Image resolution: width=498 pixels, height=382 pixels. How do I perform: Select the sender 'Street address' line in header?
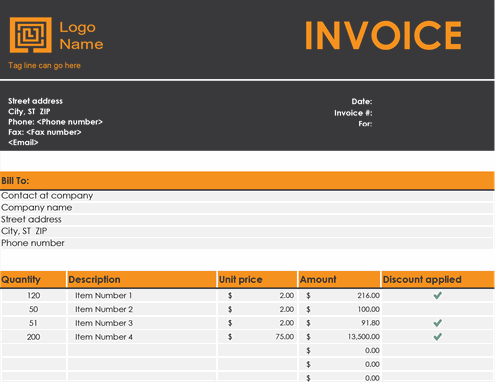pyautogui.click(x=35, y=101)
